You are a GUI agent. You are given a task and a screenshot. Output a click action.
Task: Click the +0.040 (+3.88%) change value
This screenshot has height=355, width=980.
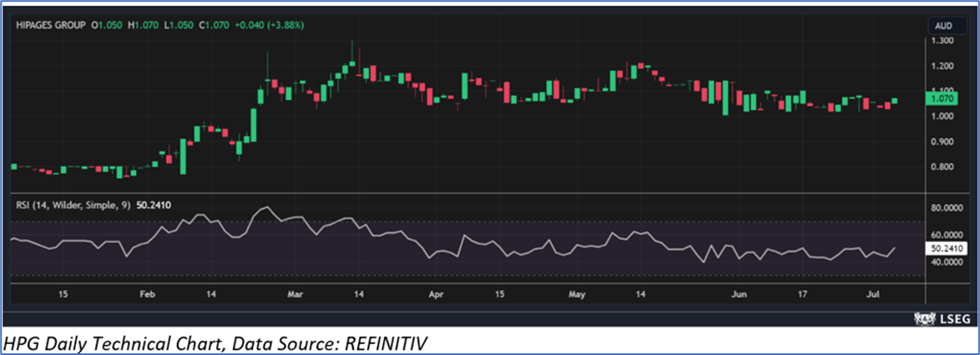[x=270, y=26]
